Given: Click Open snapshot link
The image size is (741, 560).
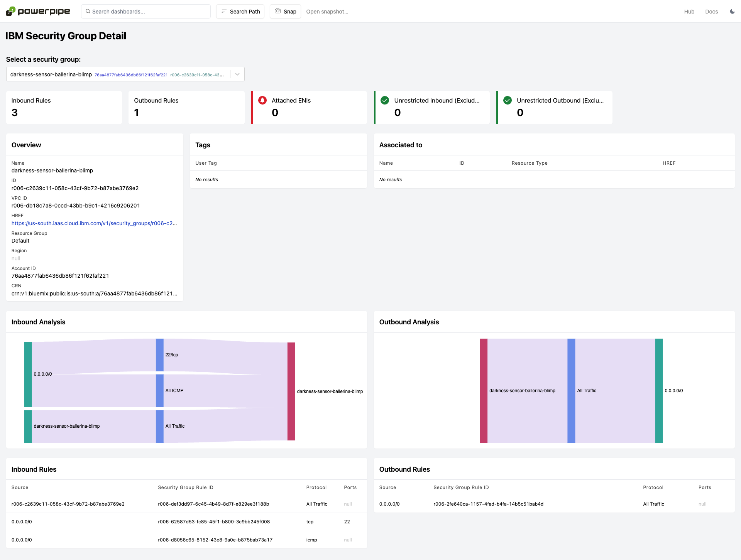Looking at the screenshot, I should tap(327, 12).
